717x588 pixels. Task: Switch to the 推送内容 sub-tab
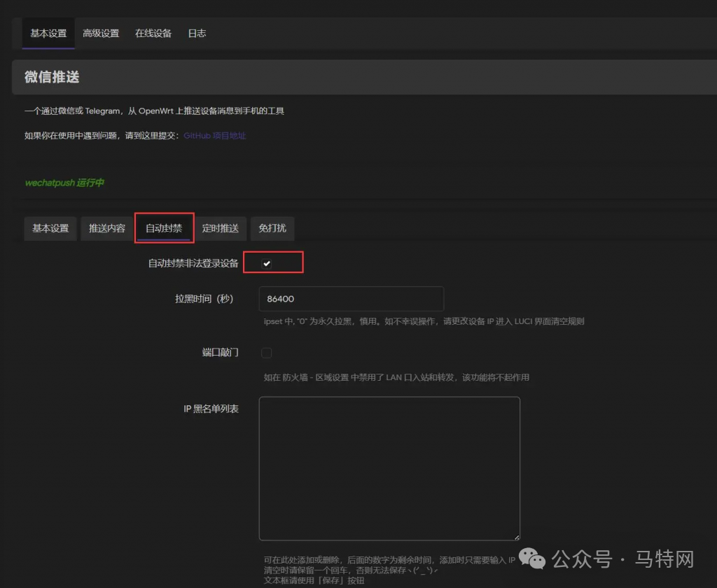click(107, 228)
